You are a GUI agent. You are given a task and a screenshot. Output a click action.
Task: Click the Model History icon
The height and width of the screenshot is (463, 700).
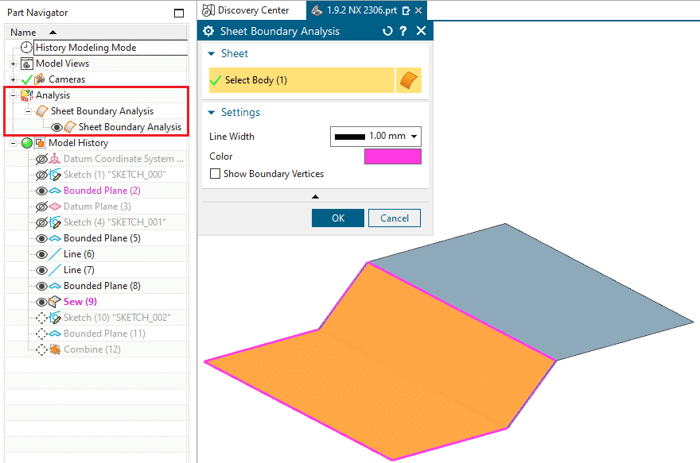coord(40,143)
